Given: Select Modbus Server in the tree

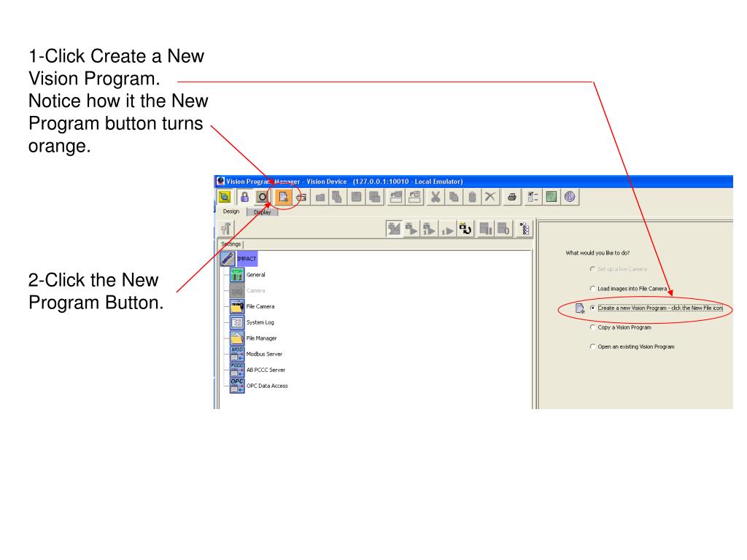Looking at the screenshot, I should click(x=264, y=354).
